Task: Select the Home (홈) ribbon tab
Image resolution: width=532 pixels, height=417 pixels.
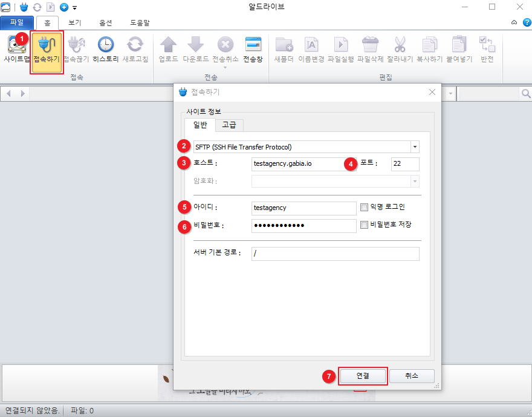Action: tap(48, 23)
